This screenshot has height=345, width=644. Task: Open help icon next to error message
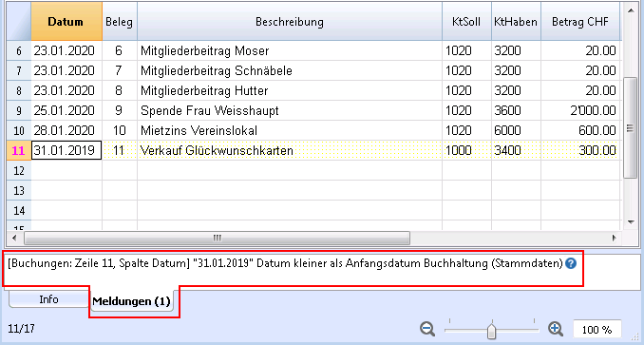click(571, 263)
